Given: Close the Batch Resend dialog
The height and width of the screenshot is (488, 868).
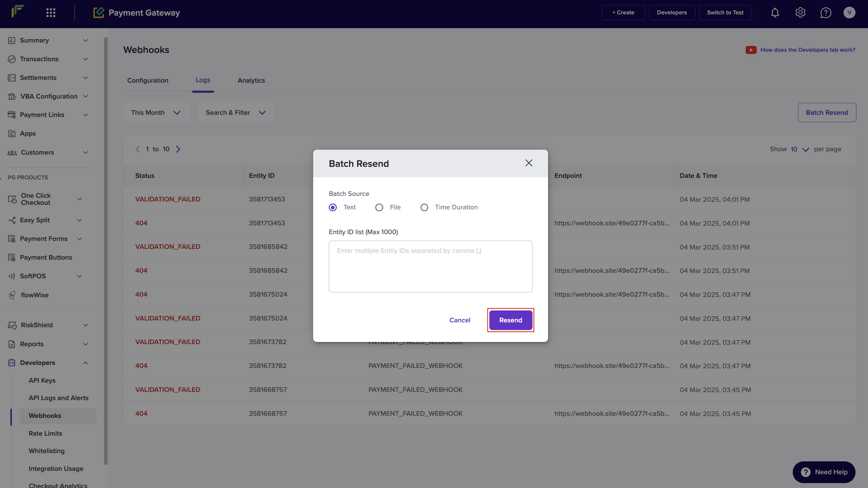Looking at the screenshot, I should click(528, 163).
